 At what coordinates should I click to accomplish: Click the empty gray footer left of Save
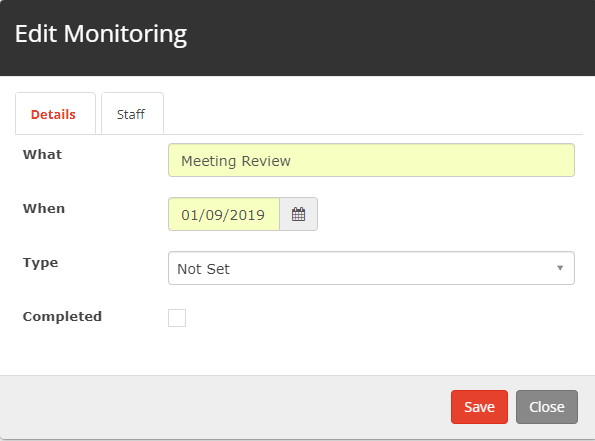click(224, 407)
